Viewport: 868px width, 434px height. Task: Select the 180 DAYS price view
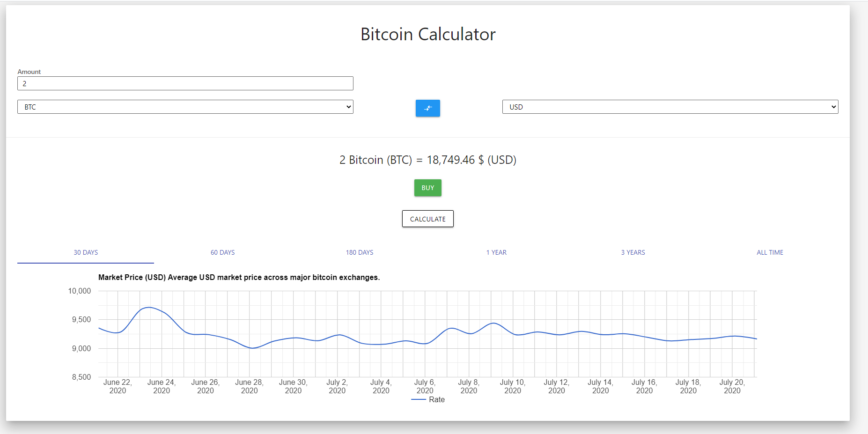(359, 252)
